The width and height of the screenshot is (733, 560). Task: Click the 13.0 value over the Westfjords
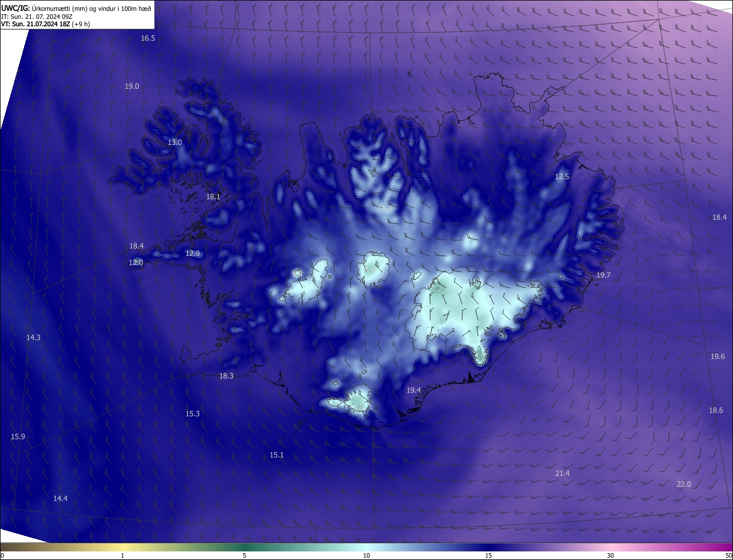pos(175,143)
